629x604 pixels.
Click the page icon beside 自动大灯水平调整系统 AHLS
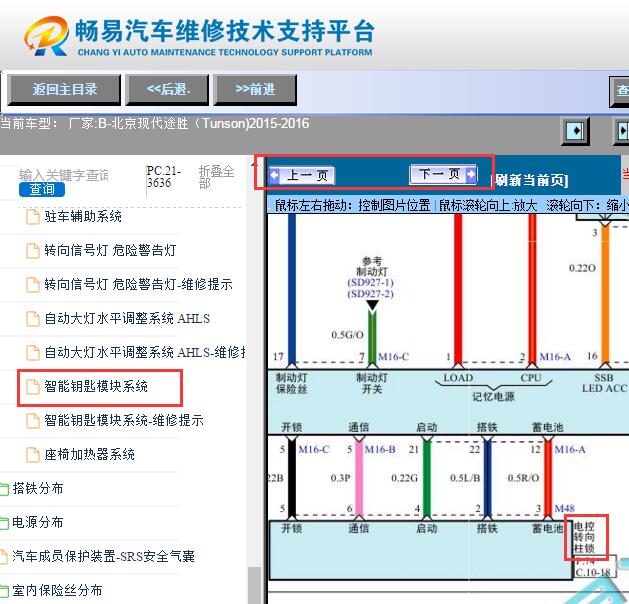coord(32,319)
